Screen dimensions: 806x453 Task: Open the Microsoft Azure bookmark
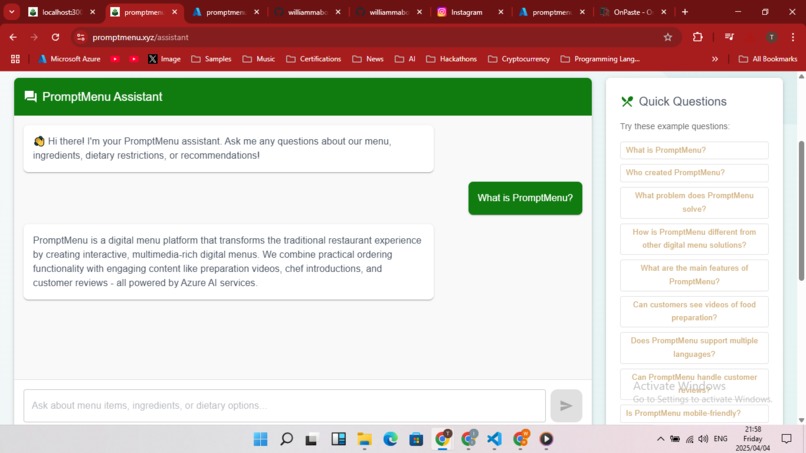(69, 59)
